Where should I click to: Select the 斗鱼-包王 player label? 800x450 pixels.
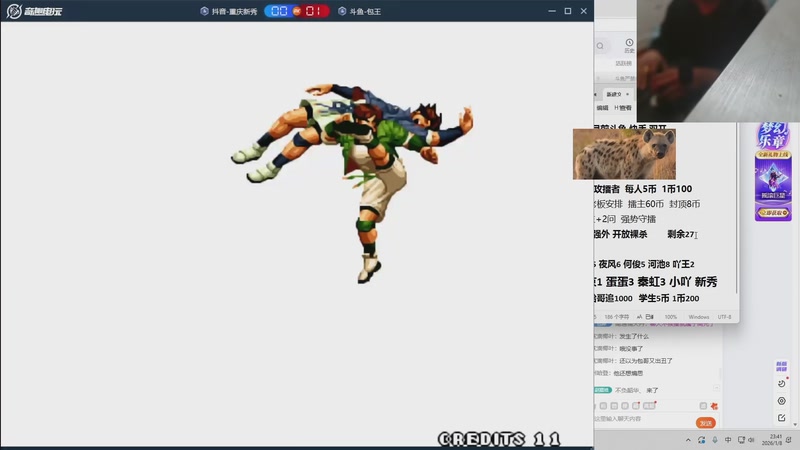coord(365,11)
